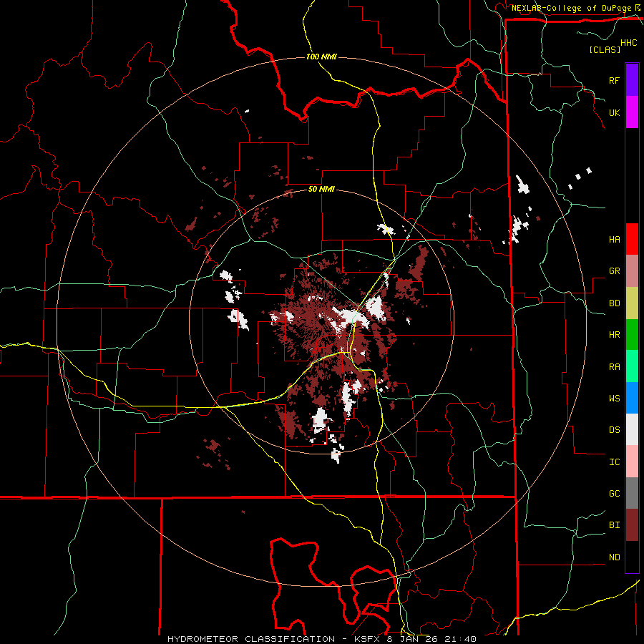Click the WS blue legend swatch
Screen dimensions: 644x644
point(632,398)
